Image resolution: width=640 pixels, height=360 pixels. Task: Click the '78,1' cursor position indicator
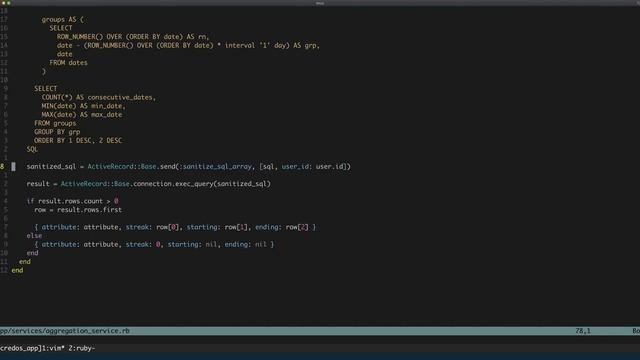tap(583, 331)
